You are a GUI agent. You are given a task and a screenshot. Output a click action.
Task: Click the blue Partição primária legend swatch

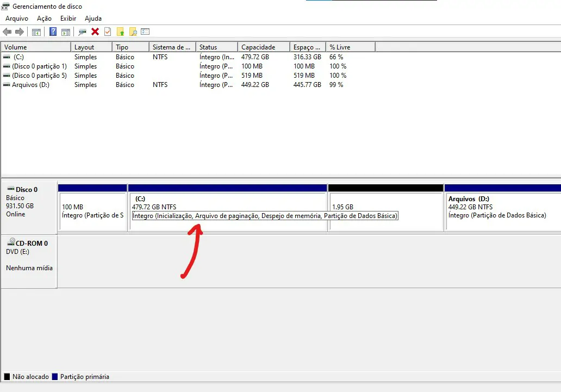click(55, 377)
